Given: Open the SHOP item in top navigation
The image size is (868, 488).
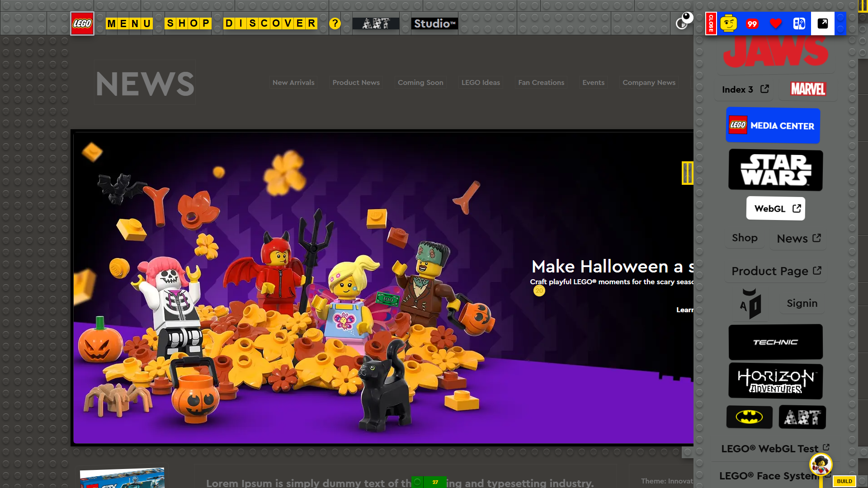Looking at the screenshot, I should pyautogui.click(x=188, y=23).
